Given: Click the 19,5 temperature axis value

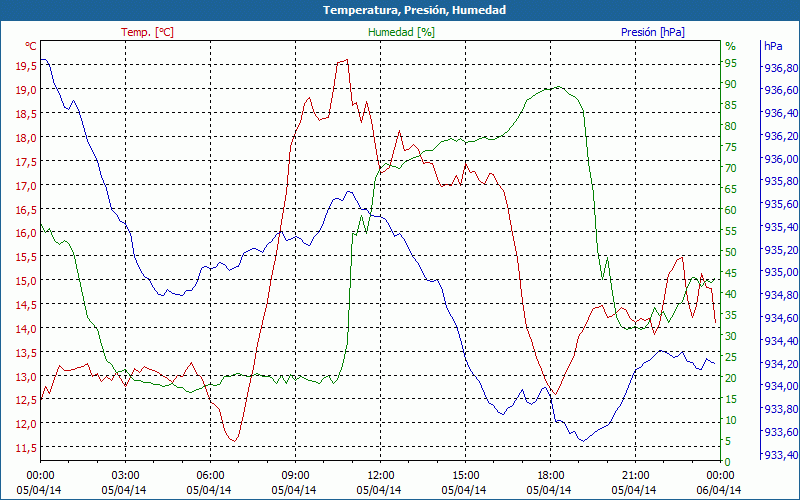Looking at the screenshot, I should click(26, 66).
